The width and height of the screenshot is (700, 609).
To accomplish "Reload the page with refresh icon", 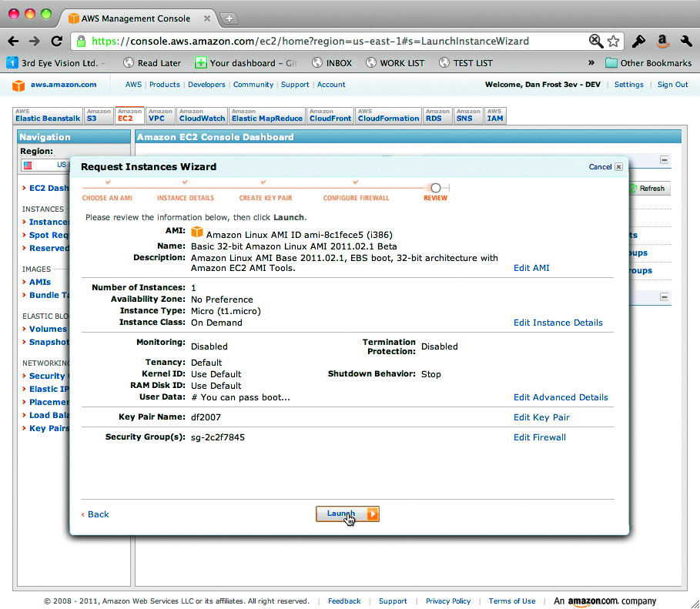I will (x=56, y=41).
